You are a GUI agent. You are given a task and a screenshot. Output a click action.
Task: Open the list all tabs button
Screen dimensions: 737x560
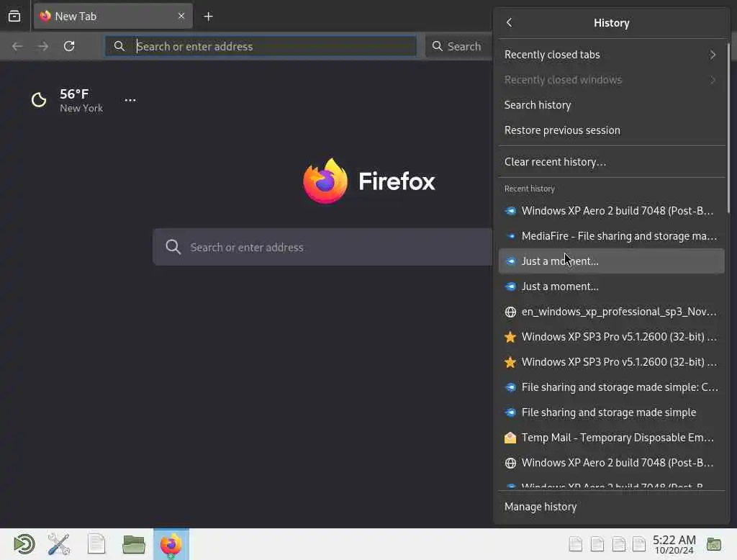14,17
